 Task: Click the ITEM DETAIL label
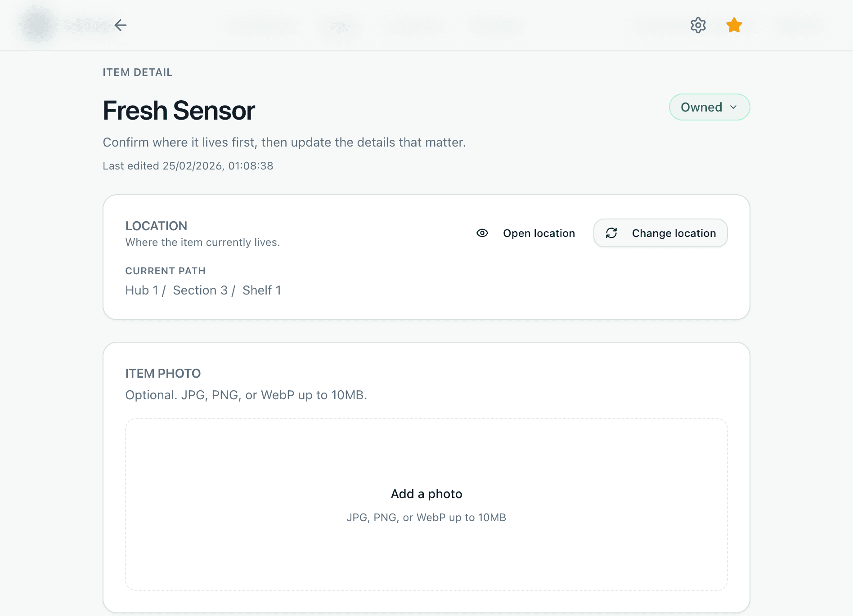(x=137, y=72)
